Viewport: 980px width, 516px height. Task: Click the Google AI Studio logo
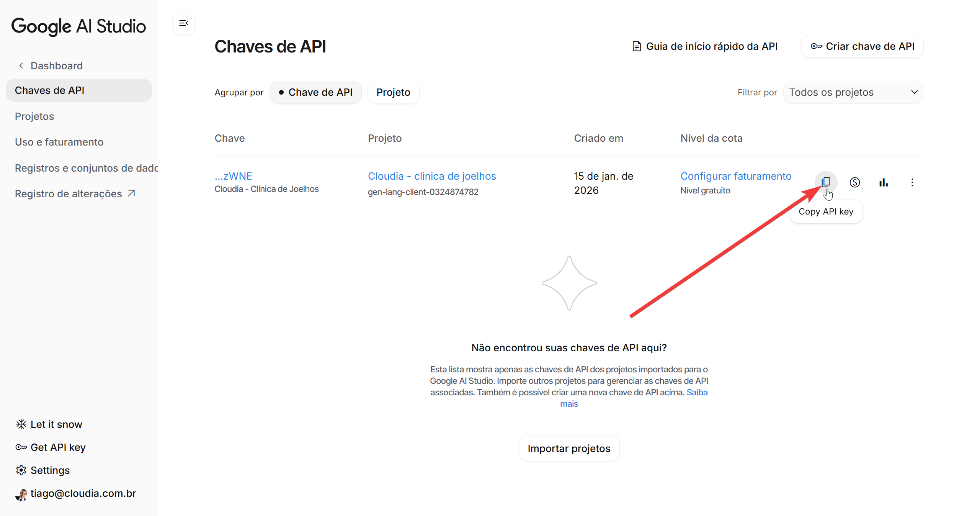(78, 26)
